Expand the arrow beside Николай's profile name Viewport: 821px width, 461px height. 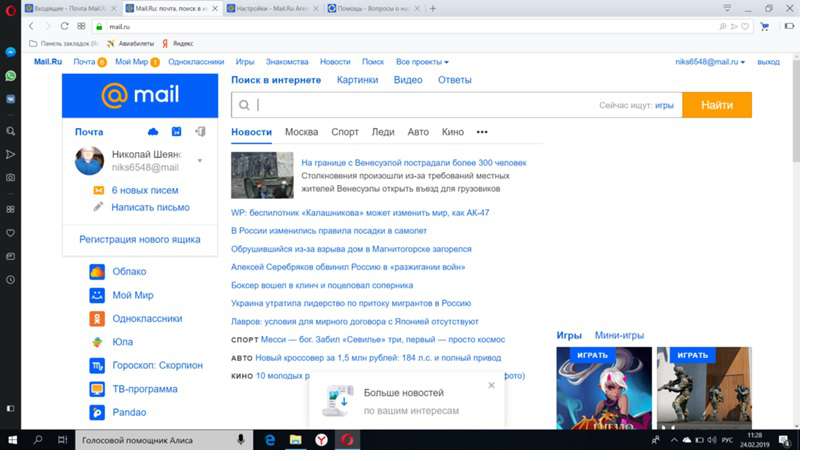coord(200,161)
